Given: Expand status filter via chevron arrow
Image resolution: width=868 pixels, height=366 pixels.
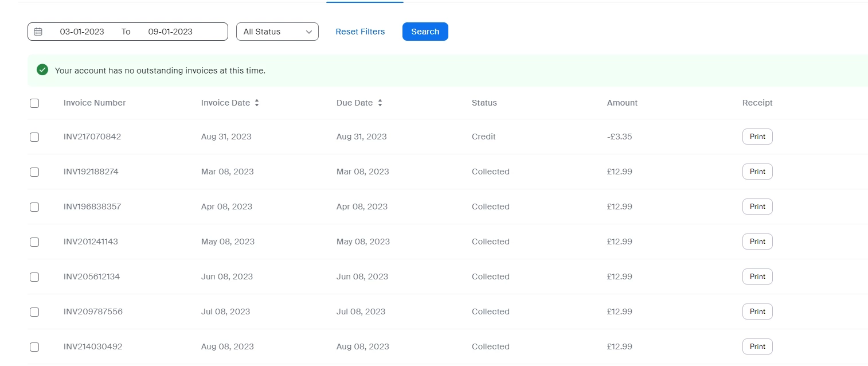Looking at the screenshot, I should [x=309, y=32].
